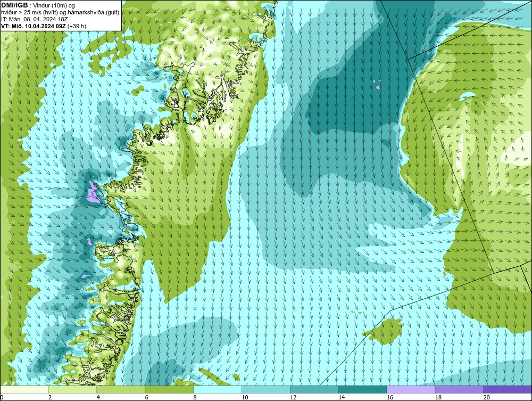The width and height of the screenshot is (532, 401).
Task: Click the darkest purple swatch above 20
Action: [507, 389]
